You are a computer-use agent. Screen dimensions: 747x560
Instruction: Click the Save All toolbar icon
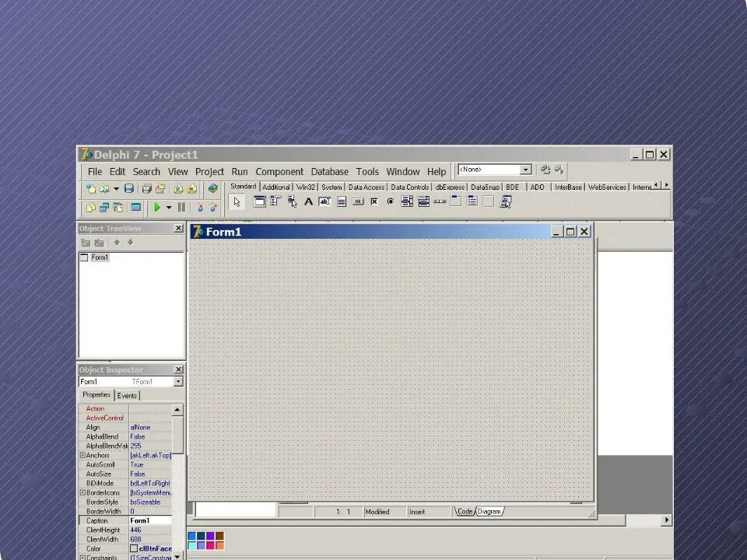pos(147,188)
